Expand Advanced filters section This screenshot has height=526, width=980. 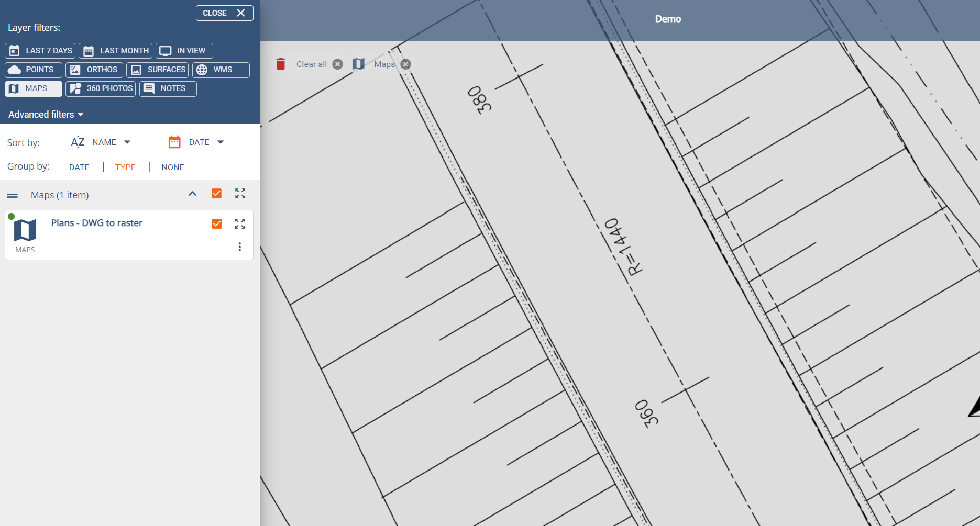[x=46, y=115]
